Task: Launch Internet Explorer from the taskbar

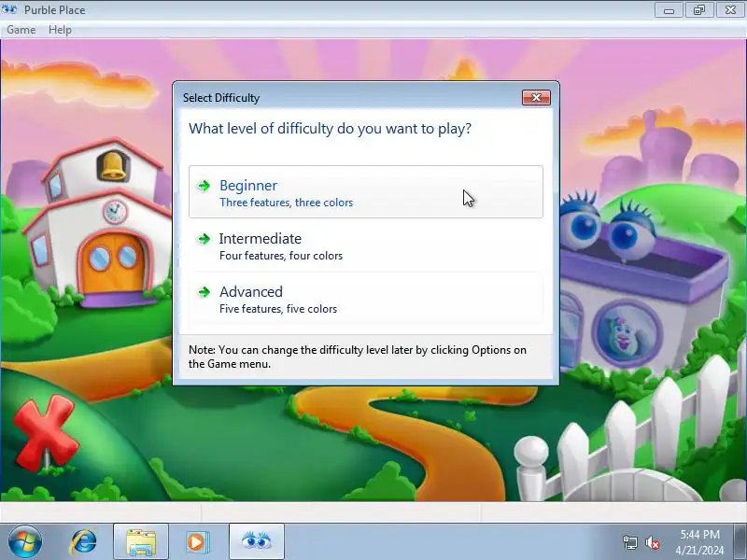Action: coord(84,541)
